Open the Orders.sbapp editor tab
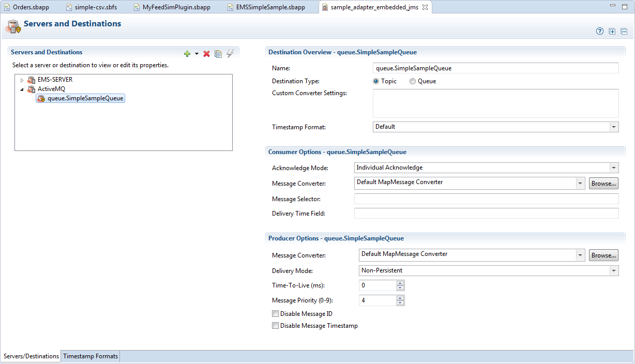The width and height of the screenshot is (635, 364). tap(30, 7)
